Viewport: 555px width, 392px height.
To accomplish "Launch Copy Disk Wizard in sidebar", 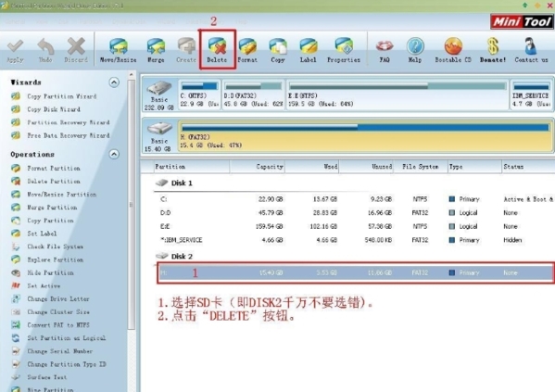I will point(45,109).
